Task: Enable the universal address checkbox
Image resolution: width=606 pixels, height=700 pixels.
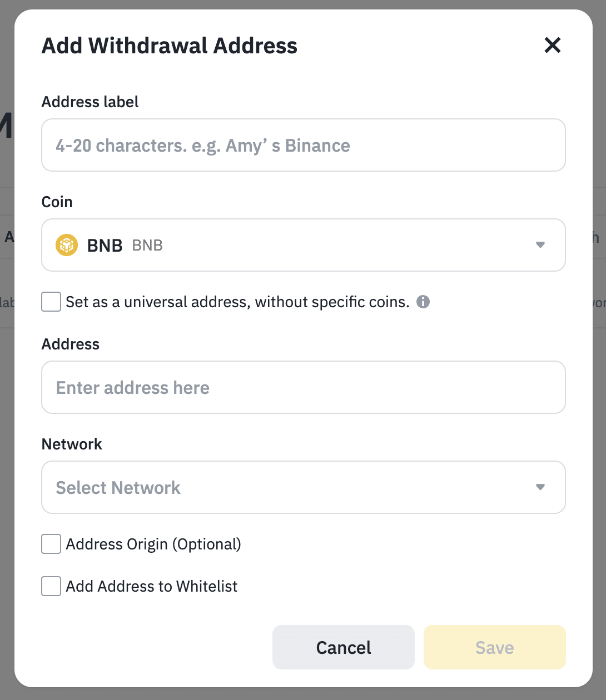Action: point(51,302)
